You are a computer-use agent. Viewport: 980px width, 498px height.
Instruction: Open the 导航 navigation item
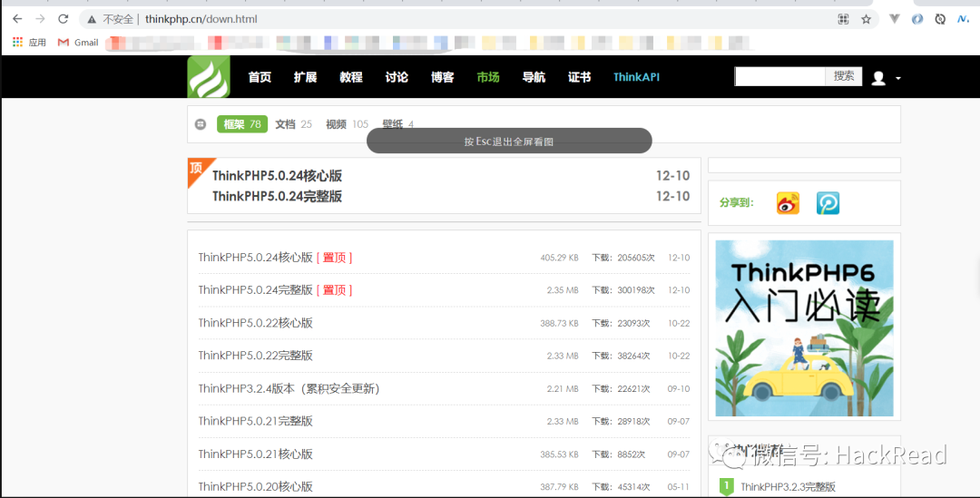pyautogui.click(x=534, y=77)
